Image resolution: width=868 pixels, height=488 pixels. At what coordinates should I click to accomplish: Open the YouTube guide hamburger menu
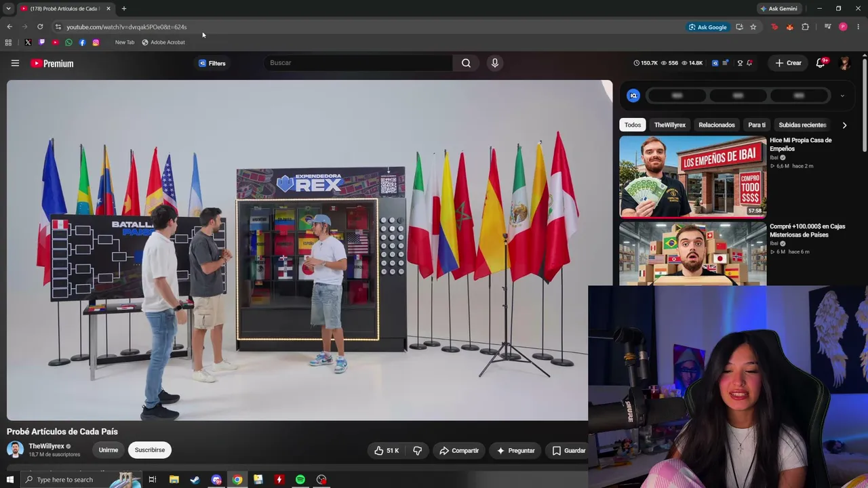point(15,63)
